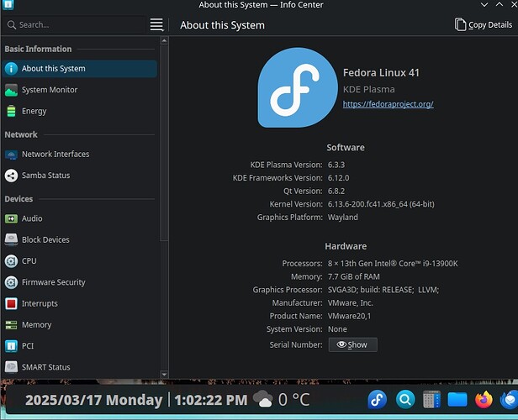This screenshot has height=420, width=518.
Task: Select 'Block Devices' sidebar entry
Action: click(x=79, y=240)
